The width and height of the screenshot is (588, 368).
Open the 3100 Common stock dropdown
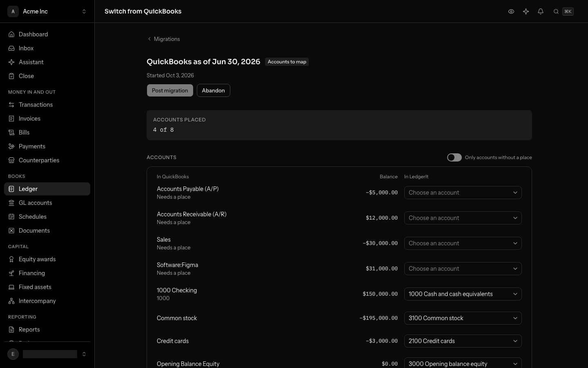(463, 318)
